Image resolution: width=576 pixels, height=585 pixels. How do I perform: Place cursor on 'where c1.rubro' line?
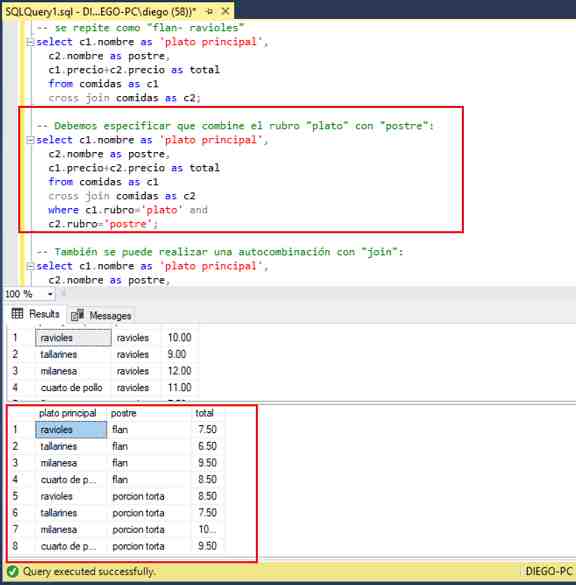click(x=128, y=210)
